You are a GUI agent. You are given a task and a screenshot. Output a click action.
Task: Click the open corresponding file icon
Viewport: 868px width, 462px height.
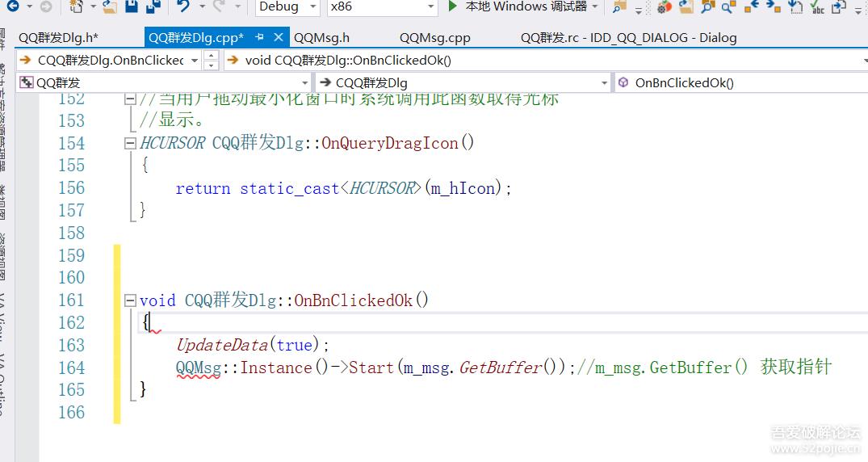(839, 6)
